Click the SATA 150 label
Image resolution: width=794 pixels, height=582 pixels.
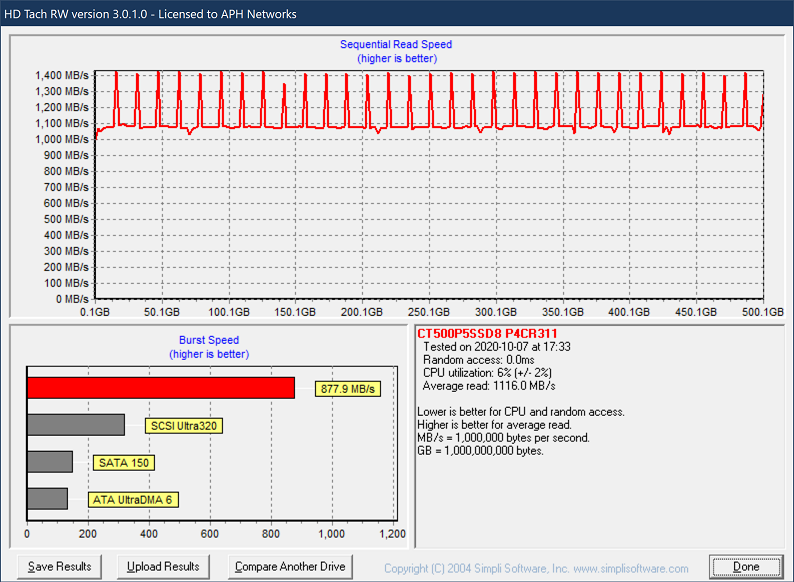pos(125,463)
